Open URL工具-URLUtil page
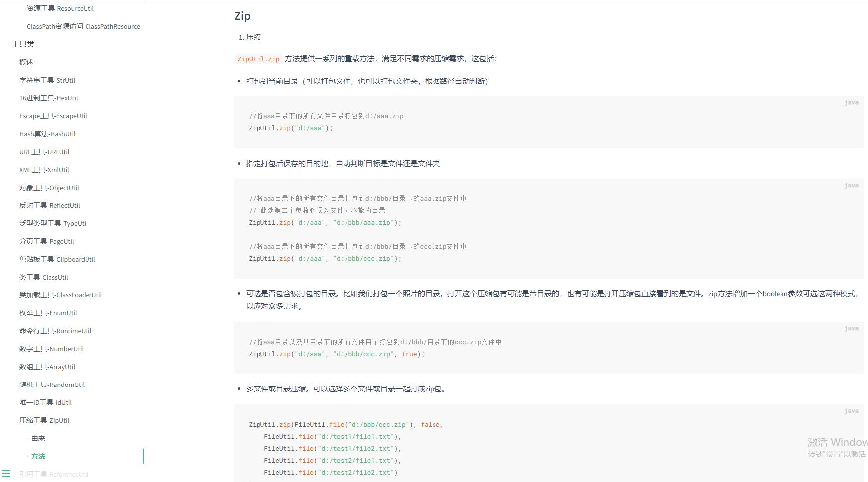868x482 pixels. (44, 152)
